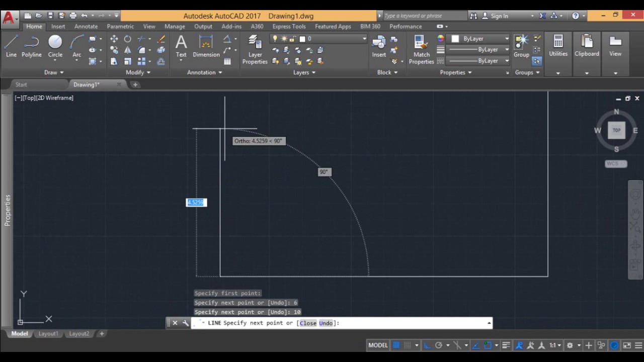Select the Scale tool in Modify
This screenshot has width=644, height=362.
point(128,61)
